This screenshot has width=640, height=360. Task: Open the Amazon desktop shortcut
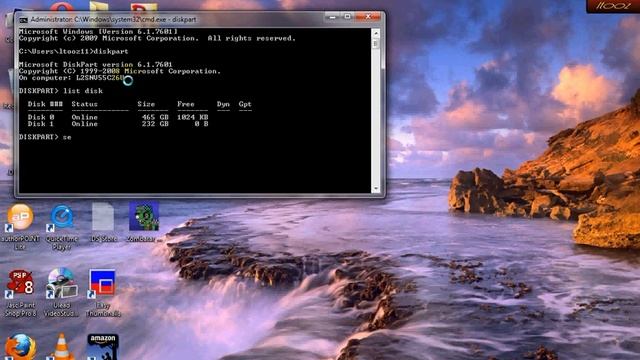point(103,347)
